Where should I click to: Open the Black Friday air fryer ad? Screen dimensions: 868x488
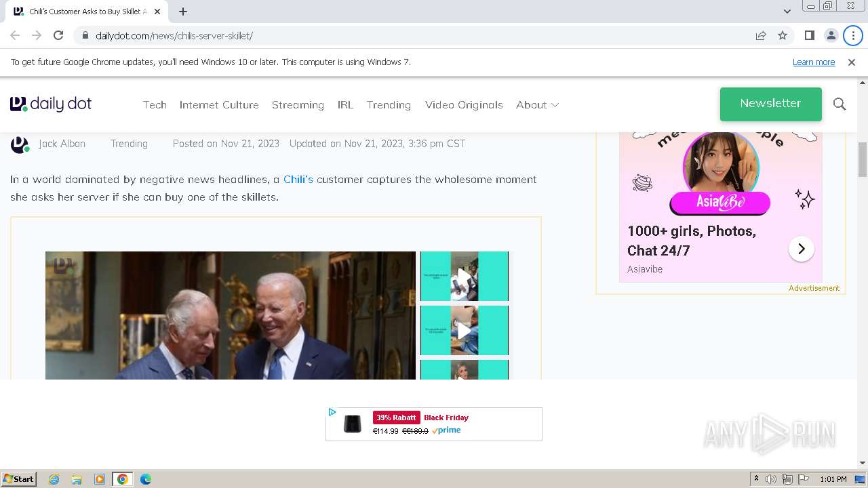pos(434,424)
